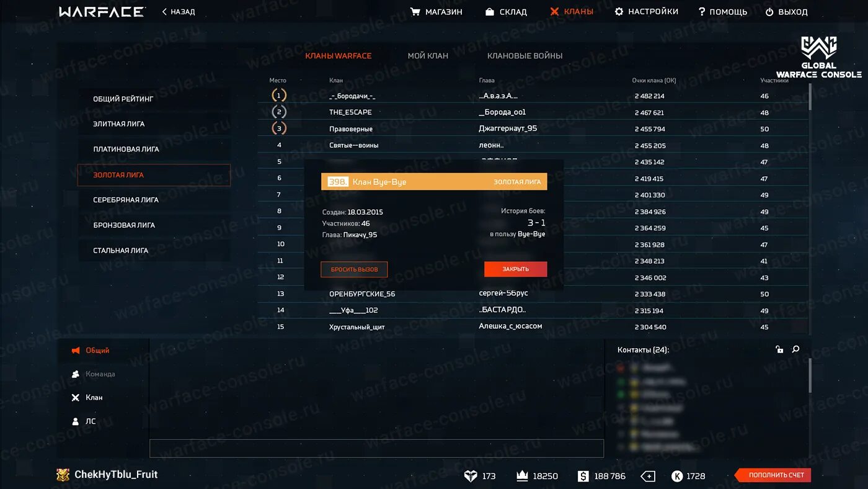Click leader name Алешка_с_юсасом

pyautogui.click(x=510, y=326)
